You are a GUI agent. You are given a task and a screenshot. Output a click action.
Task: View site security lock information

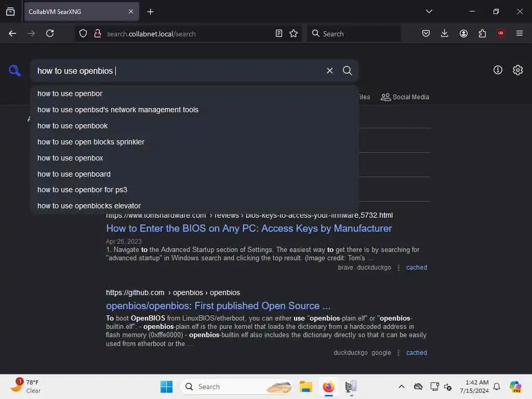pyautogui.click(x=98, y=33)
